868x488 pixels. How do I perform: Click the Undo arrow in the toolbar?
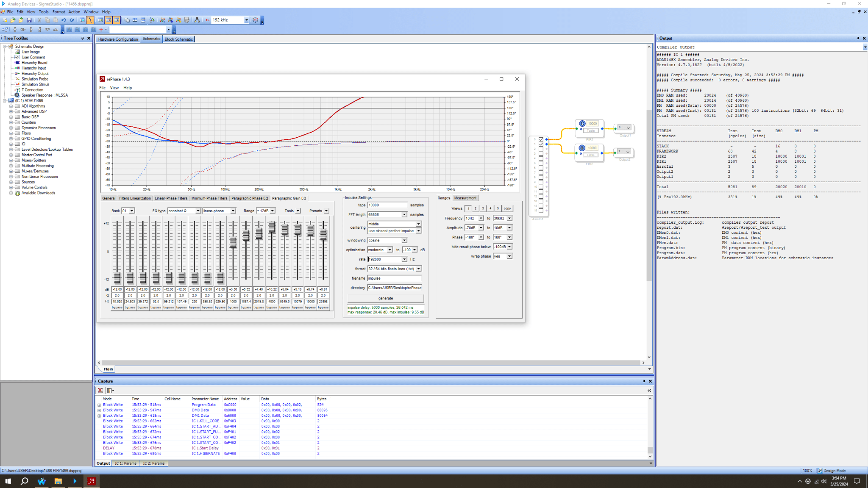pyautogui.click(x=64, y=20)
